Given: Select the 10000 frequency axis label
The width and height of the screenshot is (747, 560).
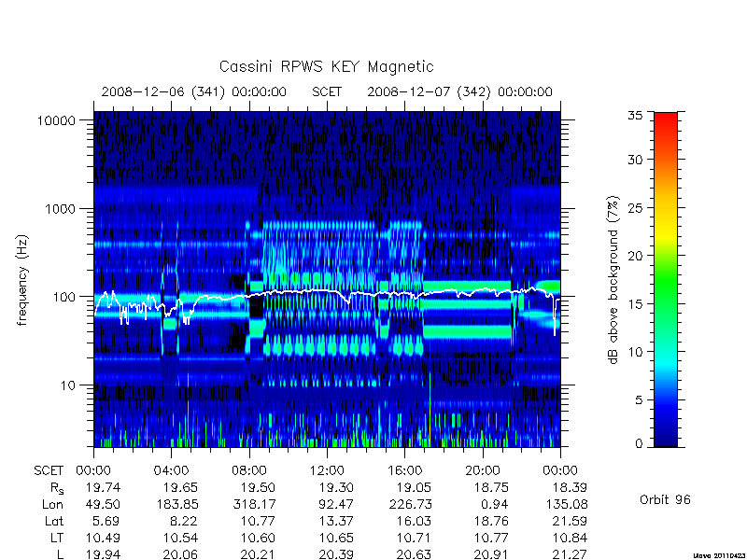Looking at the screenshot, I should pos(56,120).
